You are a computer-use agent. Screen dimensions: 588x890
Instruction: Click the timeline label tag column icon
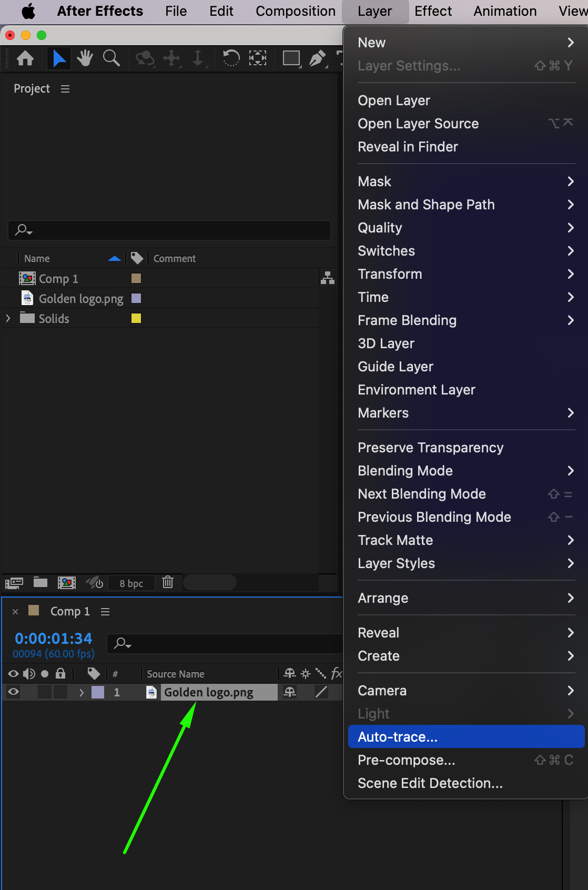[x=94, y=674]
